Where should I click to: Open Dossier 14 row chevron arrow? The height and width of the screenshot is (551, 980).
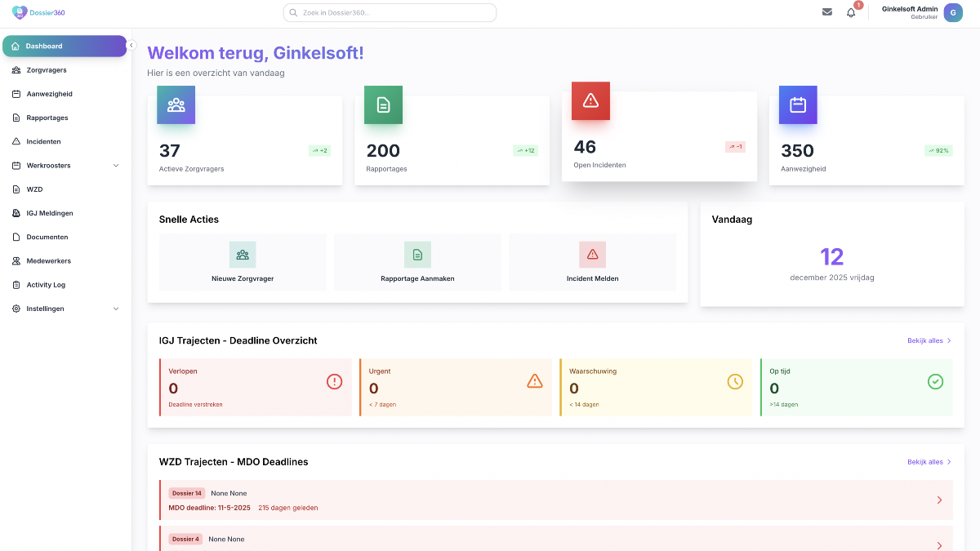[x=939, y=500]
